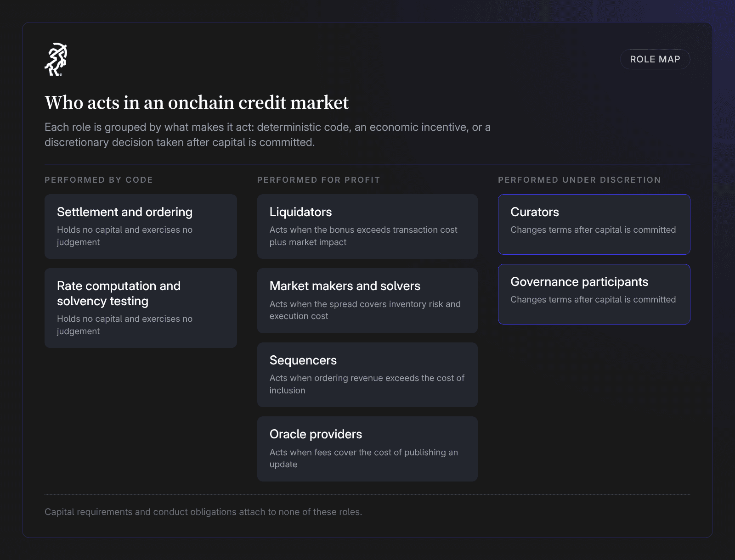Viewport: 735px width, 560px height.
Task: Click the lion logo icon
Action: point(56,59)
